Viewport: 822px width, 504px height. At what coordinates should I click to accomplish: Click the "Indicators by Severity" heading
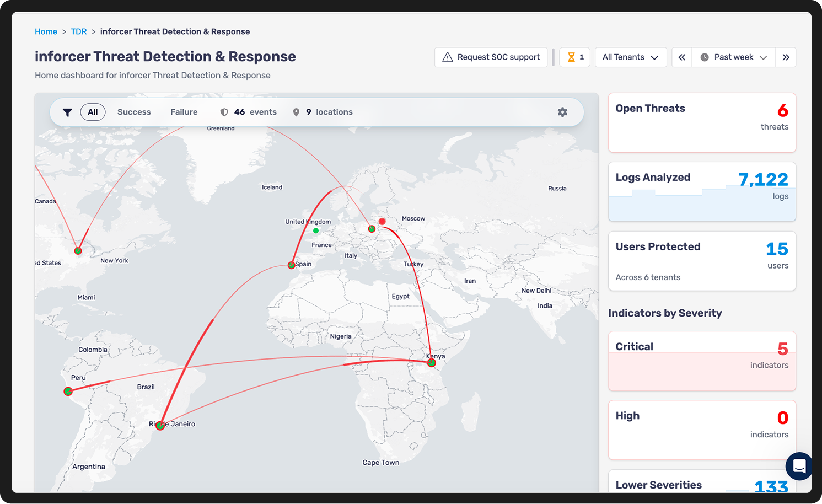665,313
